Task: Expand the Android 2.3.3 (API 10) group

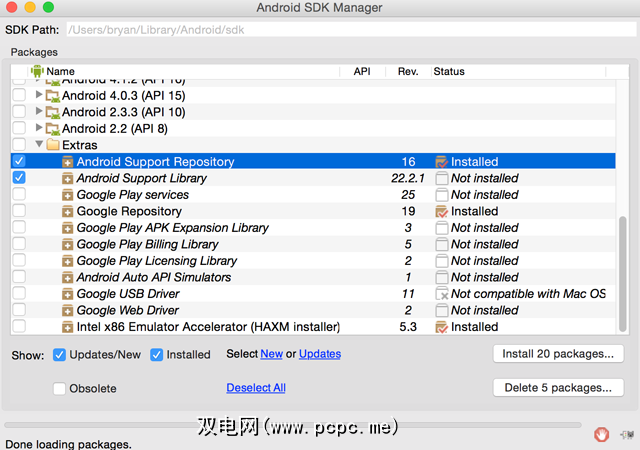Action: point(39,112)
